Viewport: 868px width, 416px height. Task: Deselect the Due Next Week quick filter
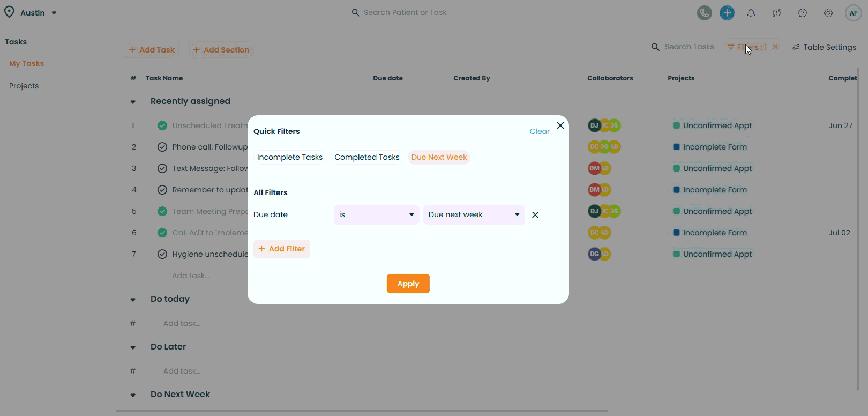click(439, 157)
